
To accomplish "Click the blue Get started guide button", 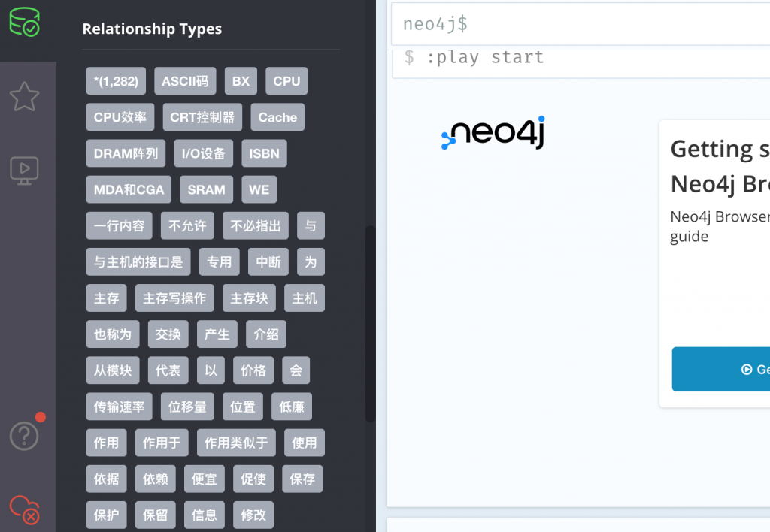I will tap(721, 369).
